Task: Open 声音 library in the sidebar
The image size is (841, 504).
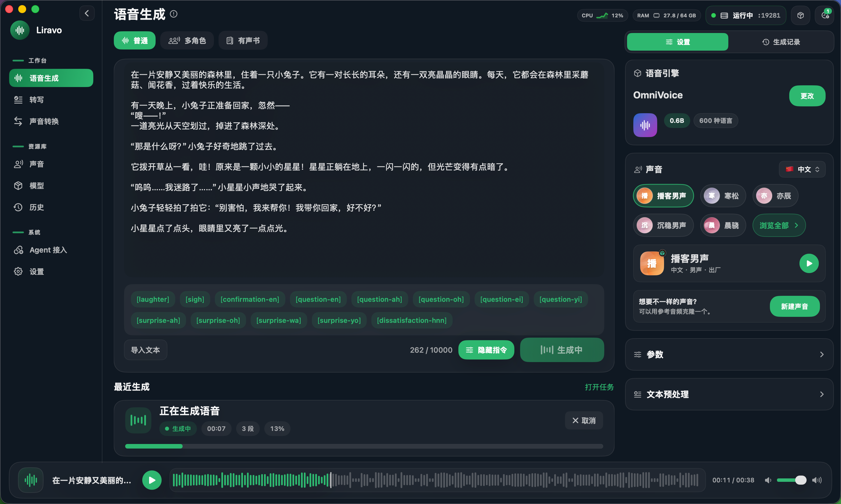Action: [51, 164]
